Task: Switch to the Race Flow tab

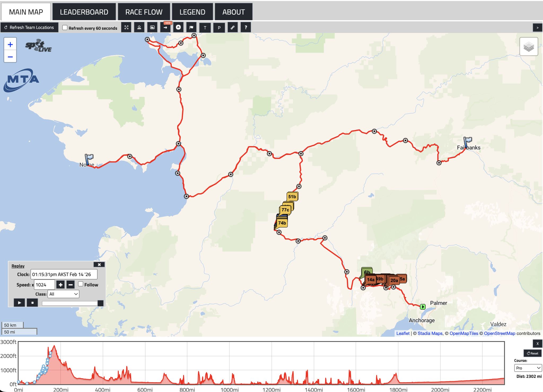Action: click(144, 12)
